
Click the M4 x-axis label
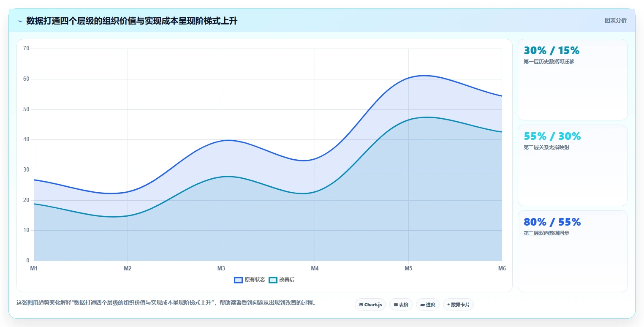click(315, 268)
